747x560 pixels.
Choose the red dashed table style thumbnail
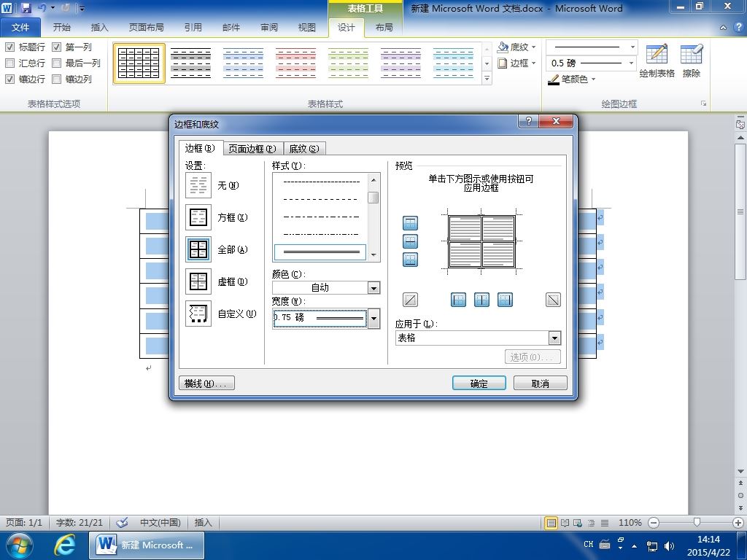(296, 63)
